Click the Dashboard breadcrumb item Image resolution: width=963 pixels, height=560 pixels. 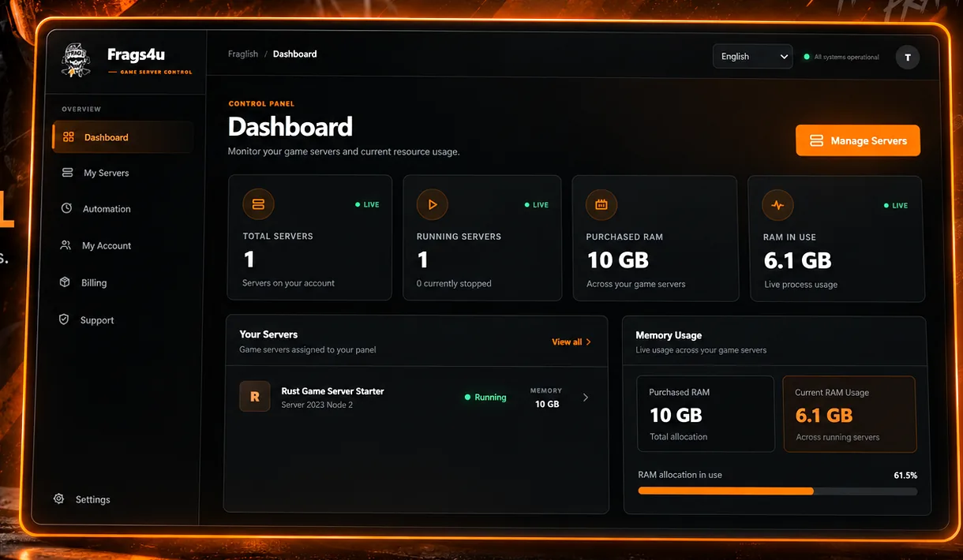tap(295, 54)
